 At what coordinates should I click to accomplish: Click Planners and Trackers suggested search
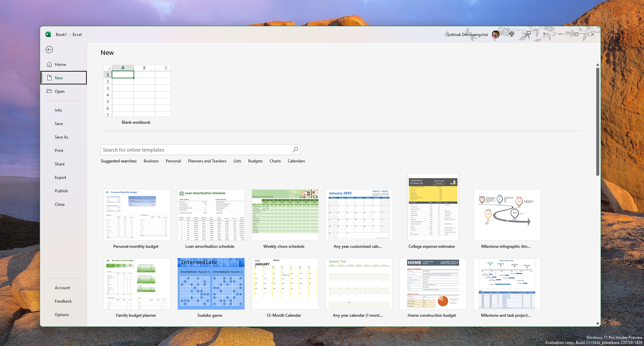coord(207,161)
